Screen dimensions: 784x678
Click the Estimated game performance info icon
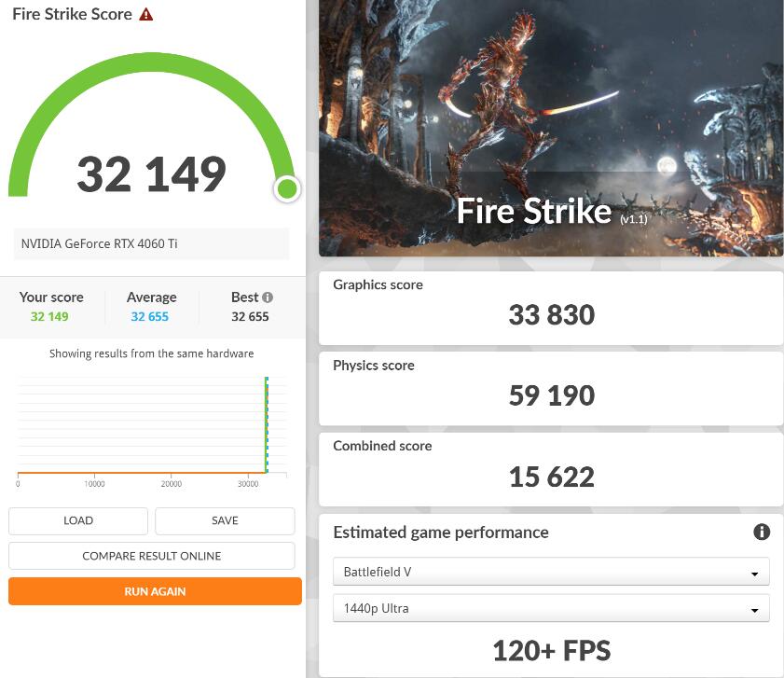click(762, 532)
